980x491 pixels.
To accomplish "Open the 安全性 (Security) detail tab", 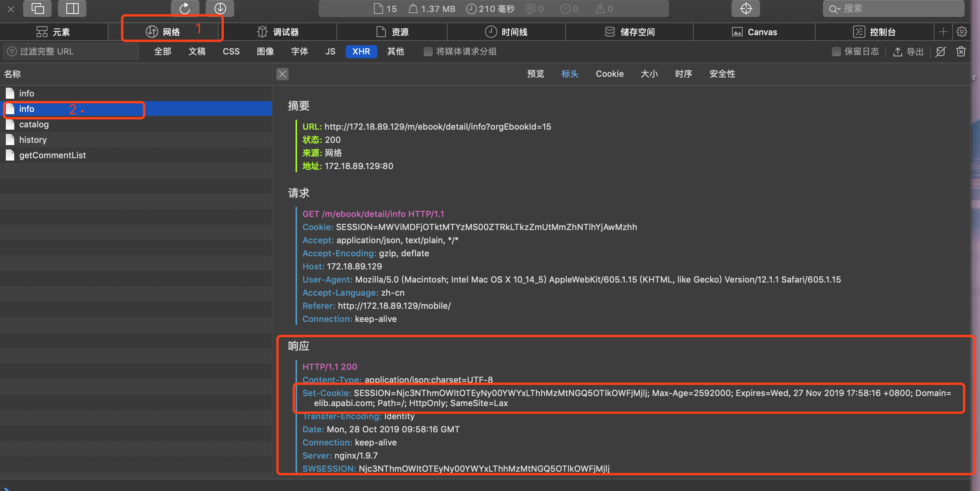I will (722, 74).
